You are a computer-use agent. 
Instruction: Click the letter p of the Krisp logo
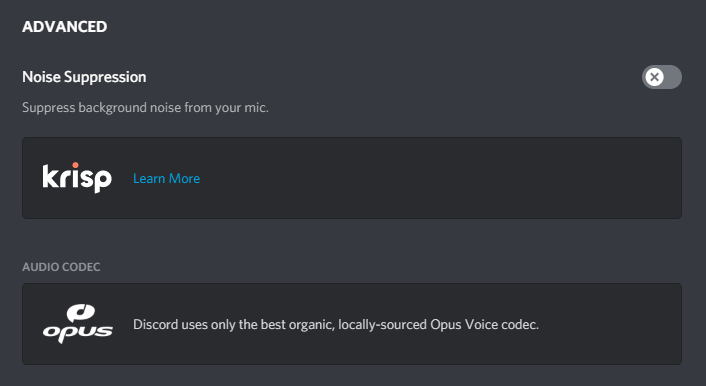click(x=104, y=182)
